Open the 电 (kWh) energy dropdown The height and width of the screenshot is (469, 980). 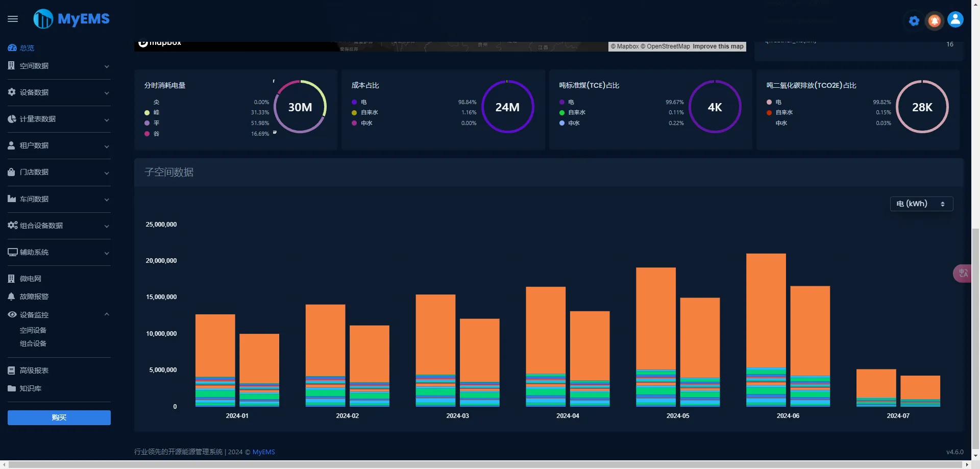coord(921,204)
